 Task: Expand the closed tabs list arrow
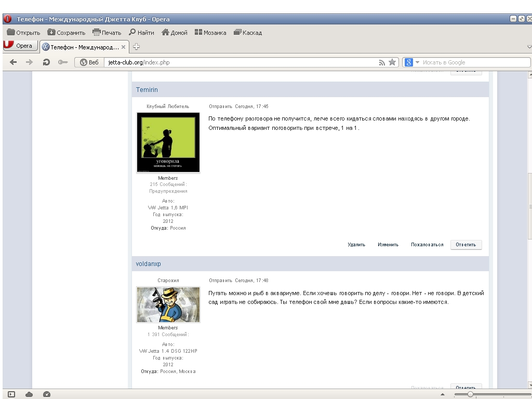[529, 47]
